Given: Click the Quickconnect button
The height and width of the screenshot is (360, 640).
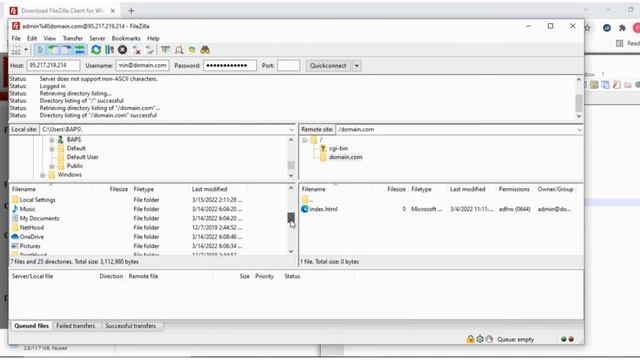Looking at the screenshot, I should pyautogui.click(x=328, y=65).
